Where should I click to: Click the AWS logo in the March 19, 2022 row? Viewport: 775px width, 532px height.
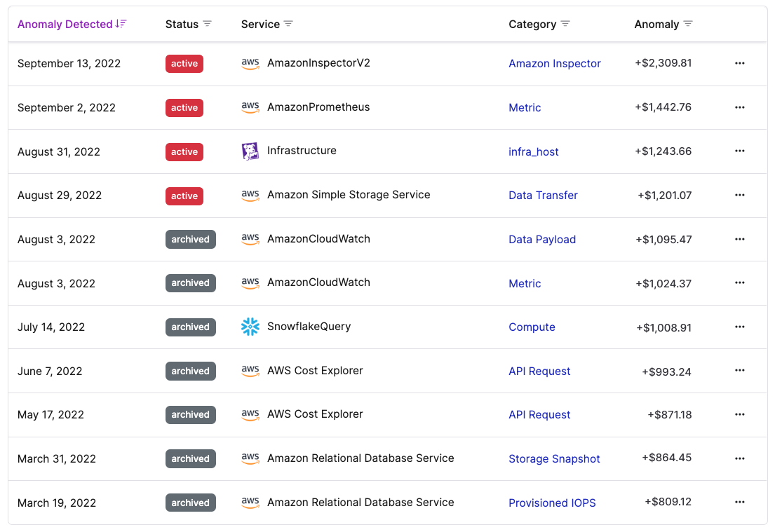click(x=250, y=503)
